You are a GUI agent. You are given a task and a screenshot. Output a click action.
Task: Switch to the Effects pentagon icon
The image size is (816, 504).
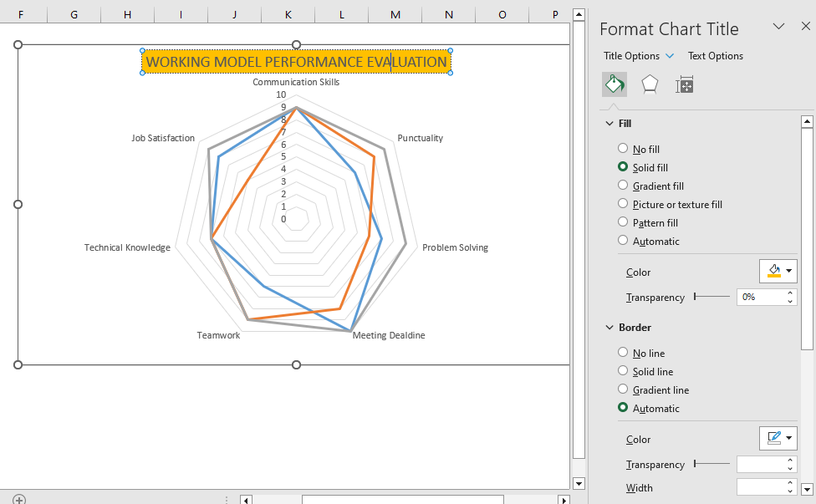tap(650, 84)
